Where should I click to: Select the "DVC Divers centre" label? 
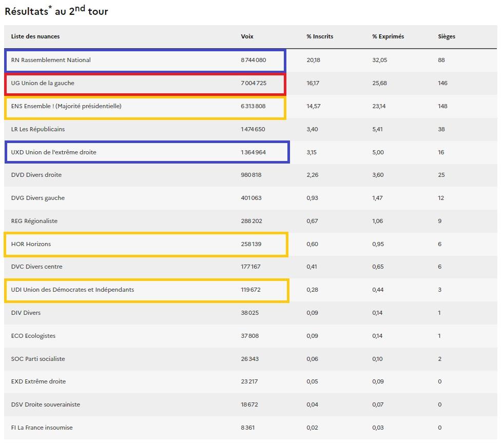coord(36,267)
